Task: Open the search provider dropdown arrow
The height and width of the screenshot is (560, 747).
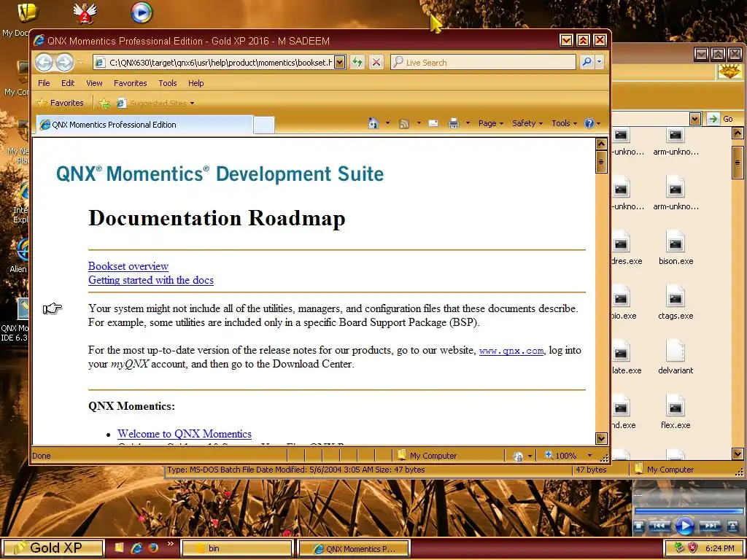Action: pyautogui.click(x=600, y=62)
